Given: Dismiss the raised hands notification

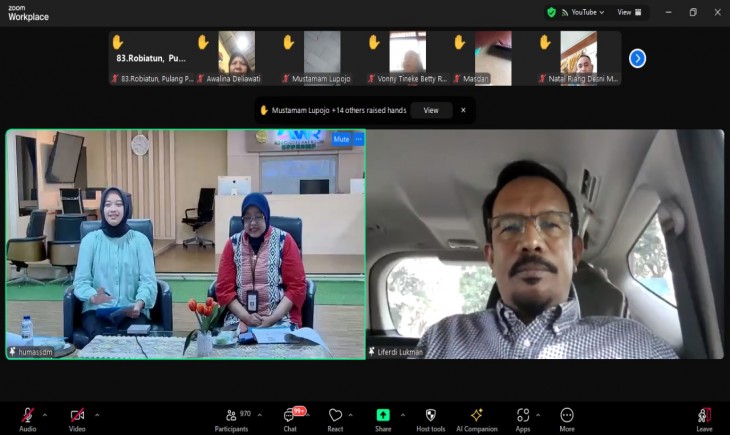Looking at the screenshot, I should click(463, 110).
